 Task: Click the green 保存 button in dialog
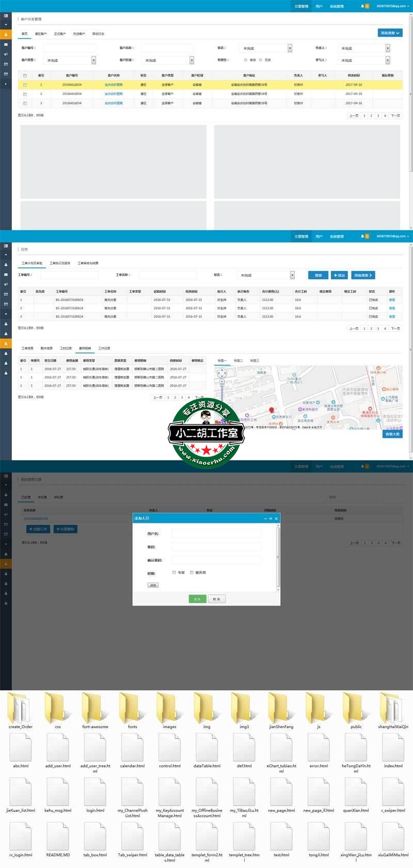pyautogui.click(x=197, y=599)
